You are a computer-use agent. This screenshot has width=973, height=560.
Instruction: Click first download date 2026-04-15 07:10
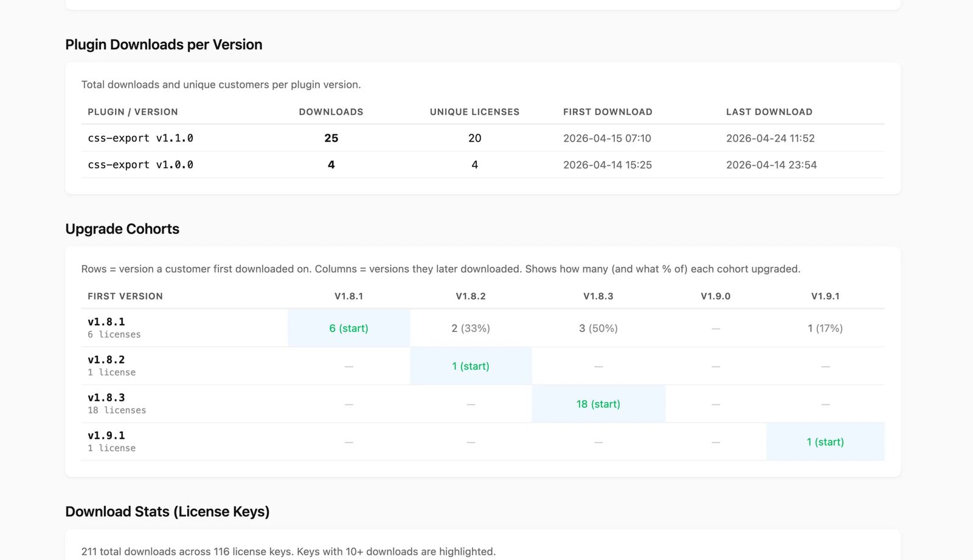click(607, 138)
